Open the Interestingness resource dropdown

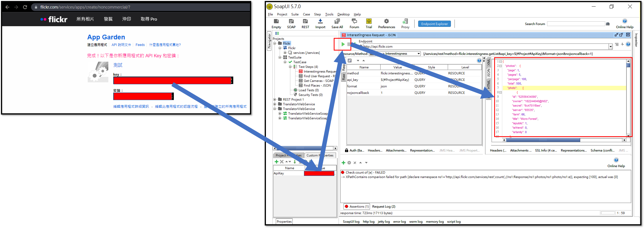[x=418, y=53]
